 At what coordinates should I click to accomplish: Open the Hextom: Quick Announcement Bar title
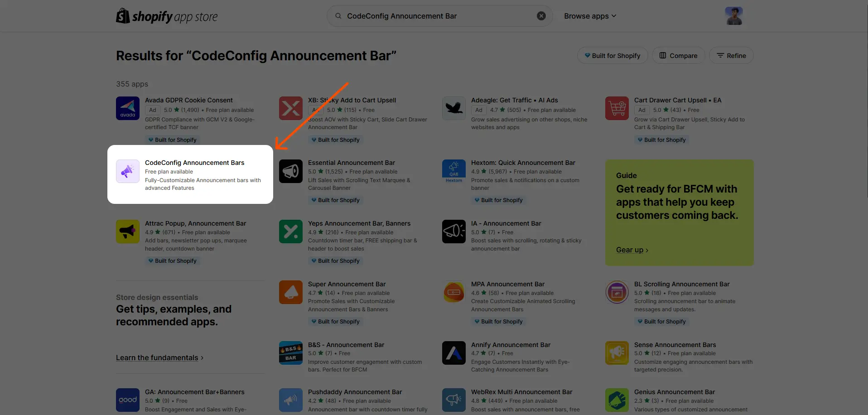(523, 163)
